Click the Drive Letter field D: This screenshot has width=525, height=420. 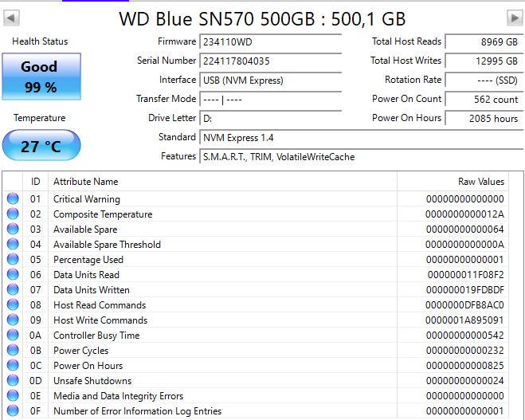[271, 119]
